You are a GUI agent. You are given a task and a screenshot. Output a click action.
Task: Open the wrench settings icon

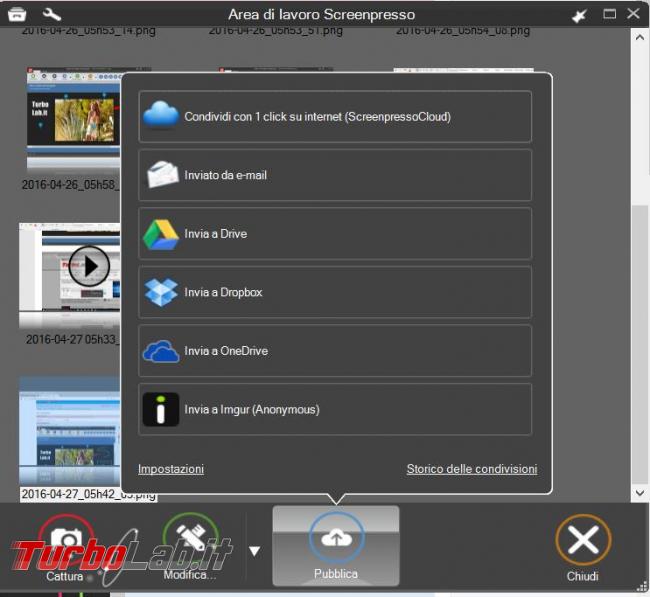[x=52, y=14]
